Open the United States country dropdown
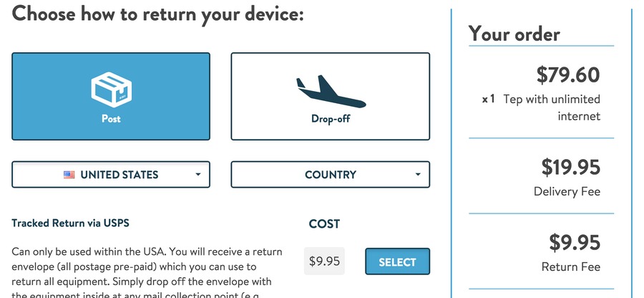The image size is (644, 298). (x=111, y=174)
